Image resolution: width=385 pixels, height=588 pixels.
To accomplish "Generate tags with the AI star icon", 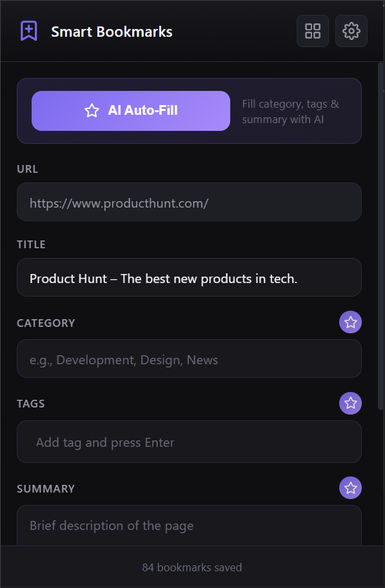I will pos(350,403).
